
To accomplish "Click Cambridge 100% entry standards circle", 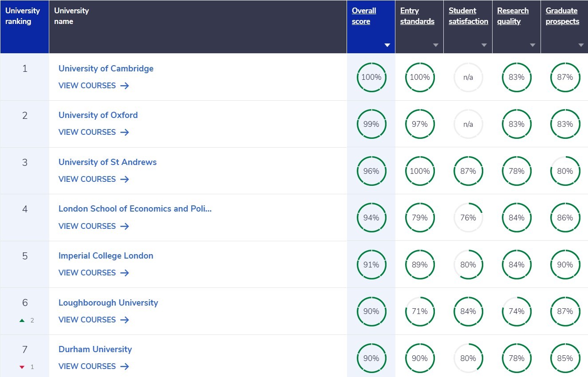I will click(x=420, y=77).
